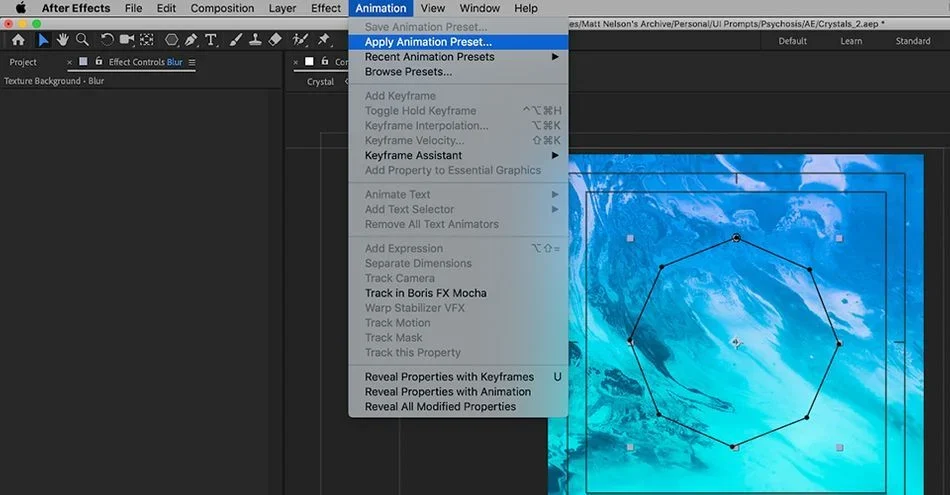This screenshot has width=950, height=495.
Task: Choose Browse Presets
Action: [458, 71]
